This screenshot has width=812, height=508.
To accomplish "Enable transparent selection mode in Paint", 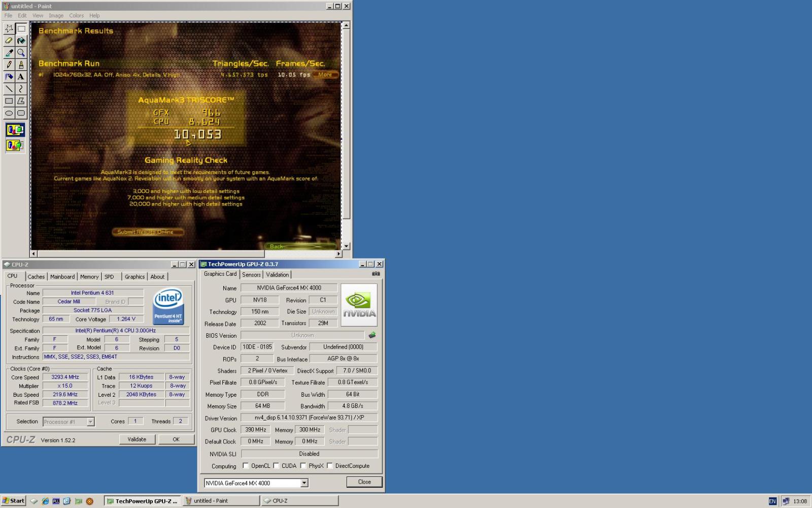I will coord(15,145).
